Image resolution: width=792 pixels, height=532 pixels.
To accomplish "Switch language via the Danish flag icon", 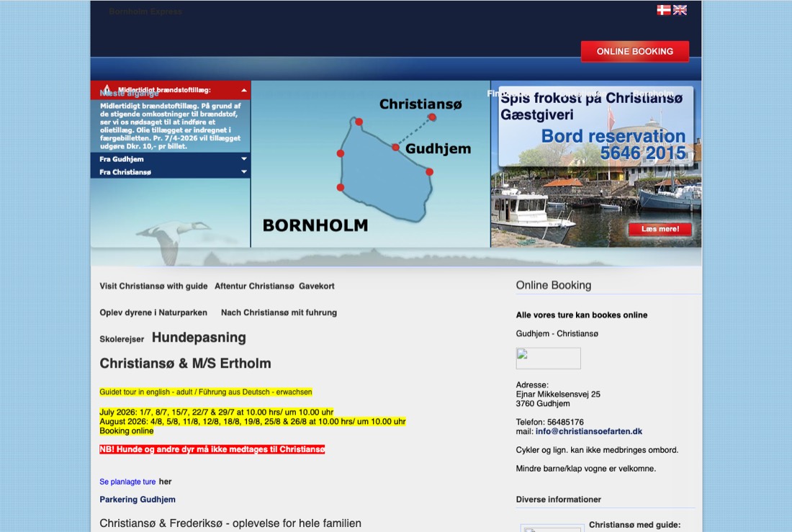I will pos(663,10).
